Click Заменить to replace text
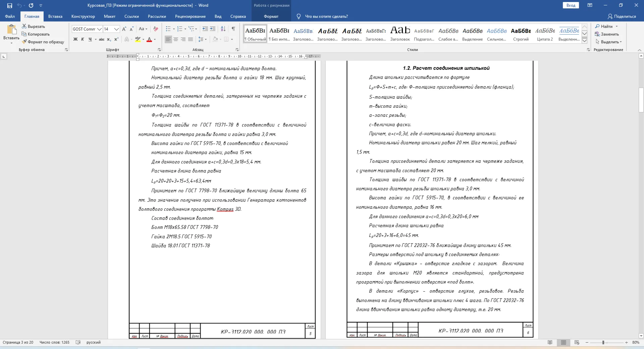Image resolution: width=644 pixels, height=349 pixels. (x=607, y=34)
